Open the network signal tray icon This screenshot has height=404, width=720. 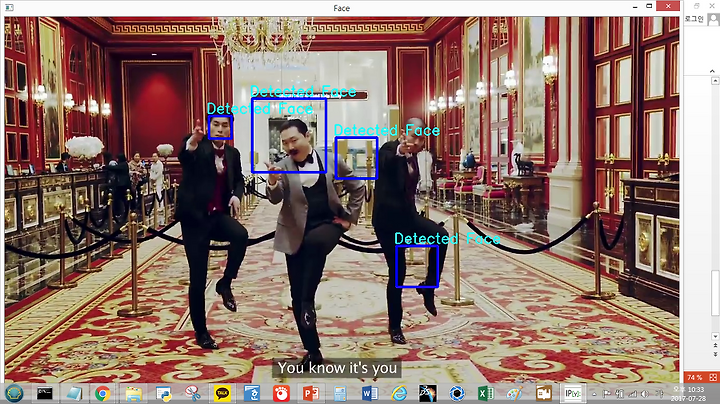point(632,394)
